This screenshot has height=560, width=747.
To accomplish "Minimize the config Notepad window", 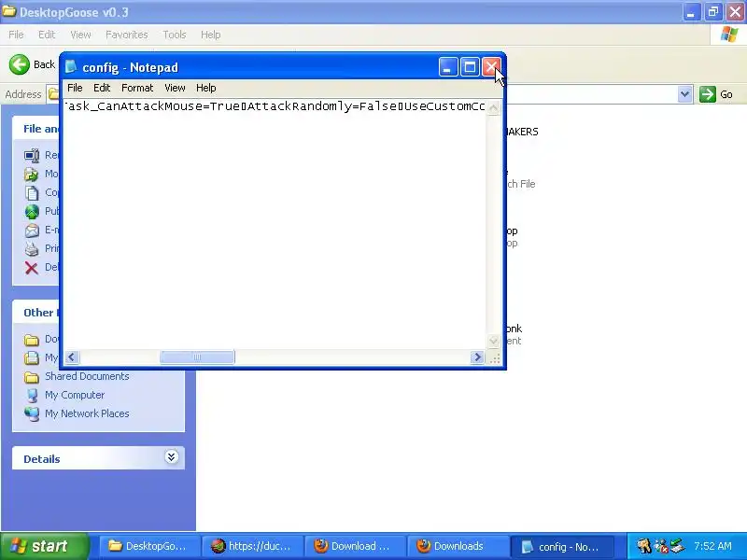I will 448,67.
